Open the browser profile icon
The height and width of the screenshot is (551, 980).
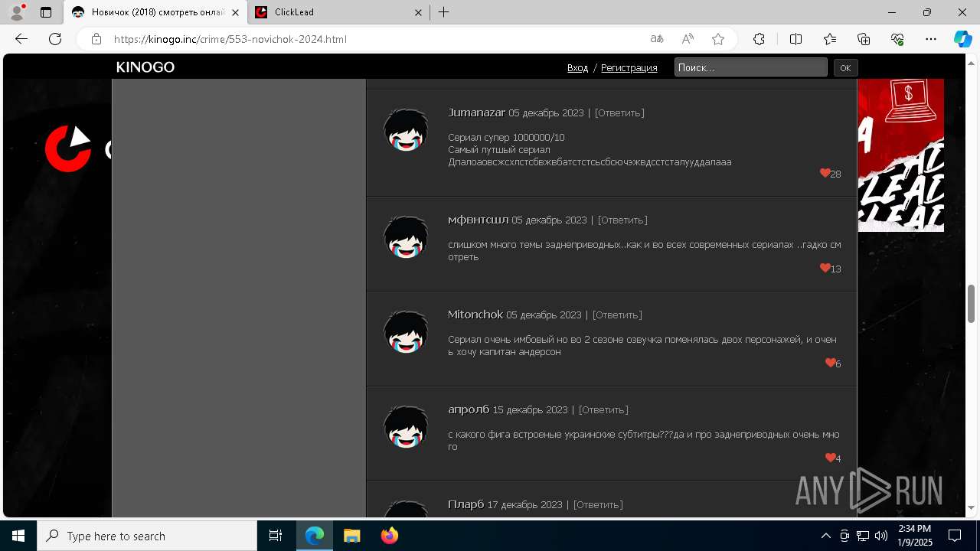[17, 12]
